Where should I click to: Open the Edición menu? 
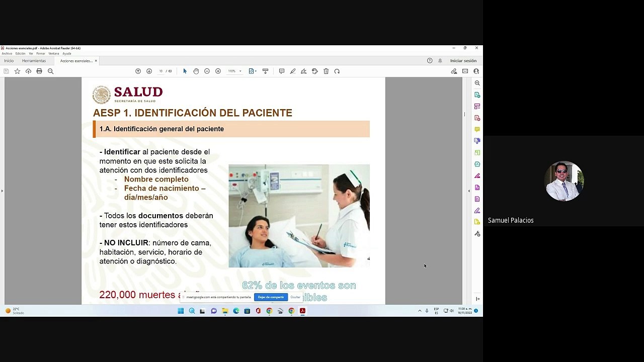coord(20,53)
